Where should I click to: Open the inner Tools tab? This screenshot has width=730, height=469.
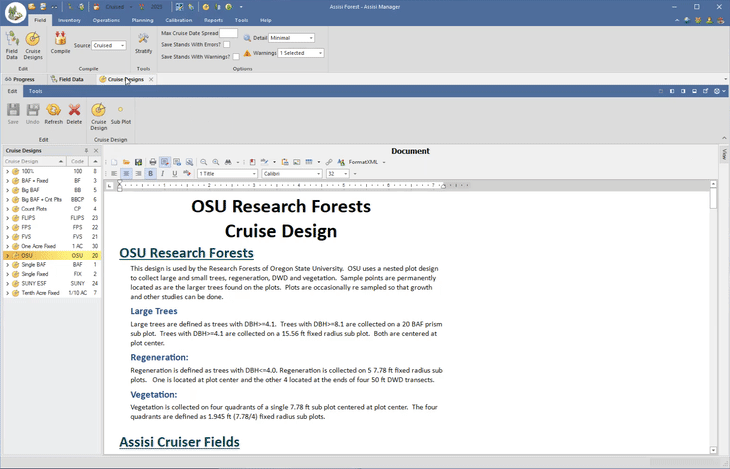point(35,91)
